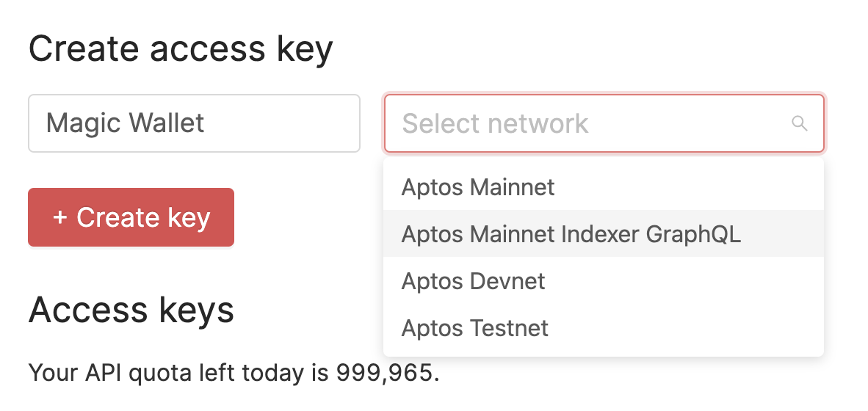The height and width of the screenshot is (411, 868).
Task: Click the 'Create access key' heading
Action: click(181, 49)
